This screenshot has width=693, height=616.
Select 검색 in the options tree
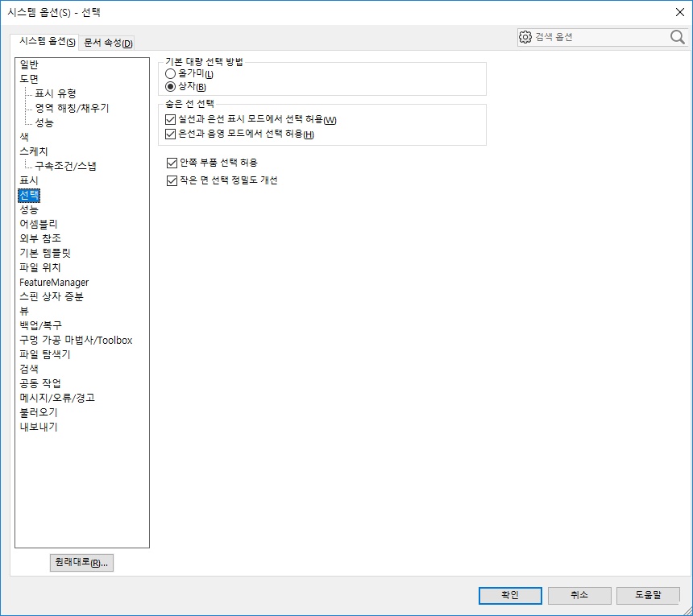[x=29, y=369]
